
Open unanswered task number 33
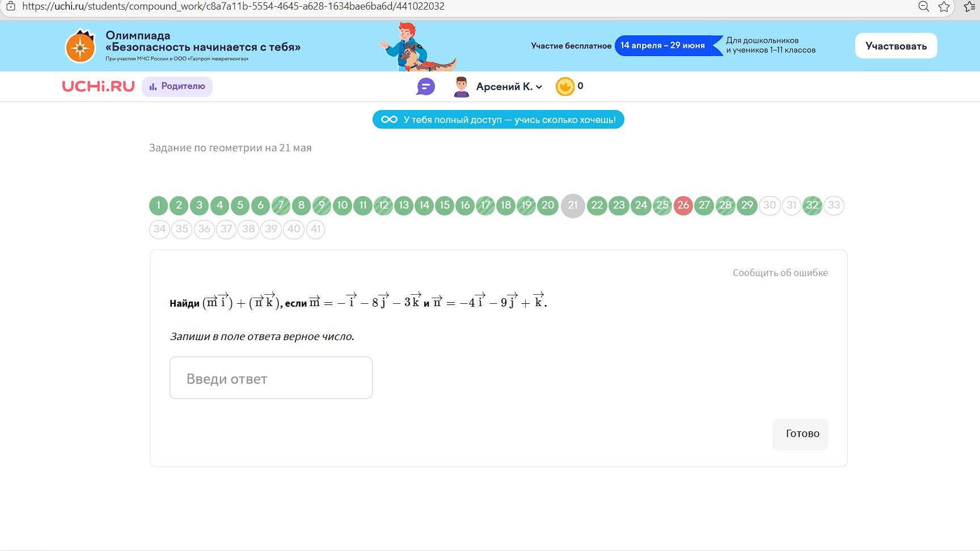click(x=834, y=205)
